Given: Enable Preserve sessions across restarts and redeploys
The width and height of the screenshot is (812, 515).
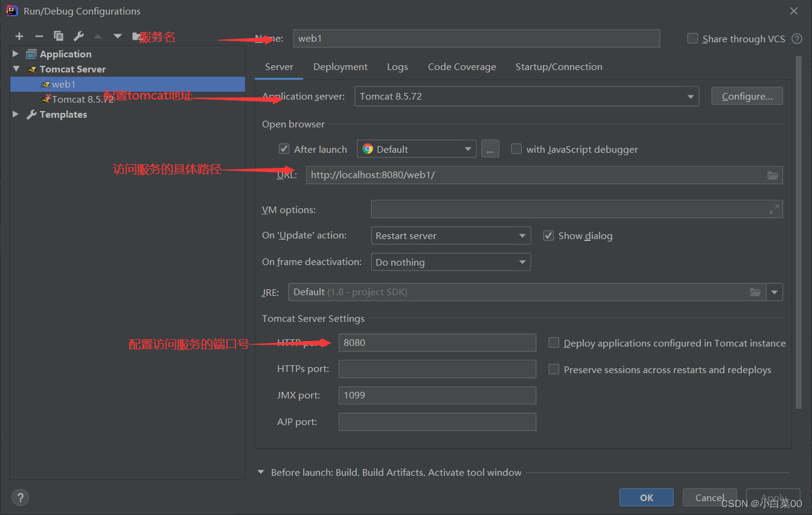Looking at the screenshot, I should point(554,369).
